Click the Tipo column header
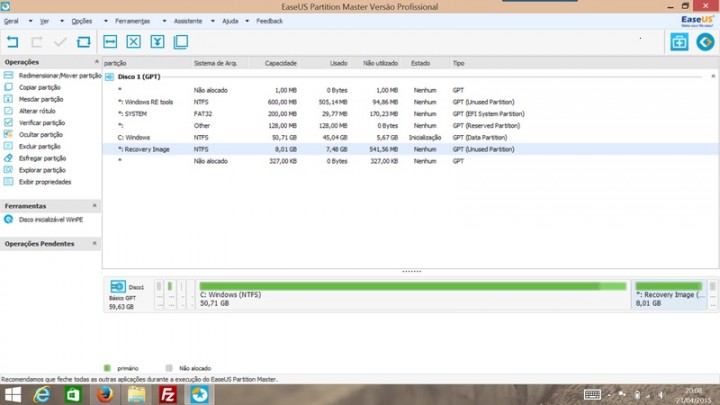The height and width of the screenshot is (405, 720). pos(458,63)
